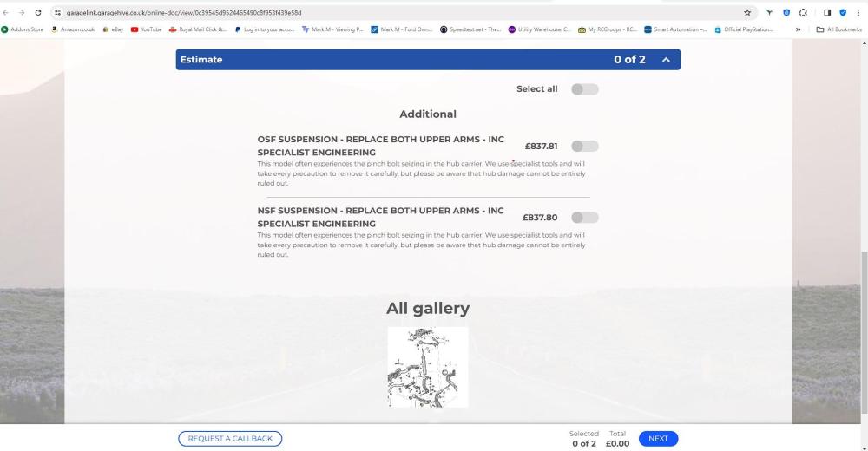Screen dimensions: 868x451
Task: Click the Total £0.00 amount
Action: pyautogui.click(x=617, y=444)
